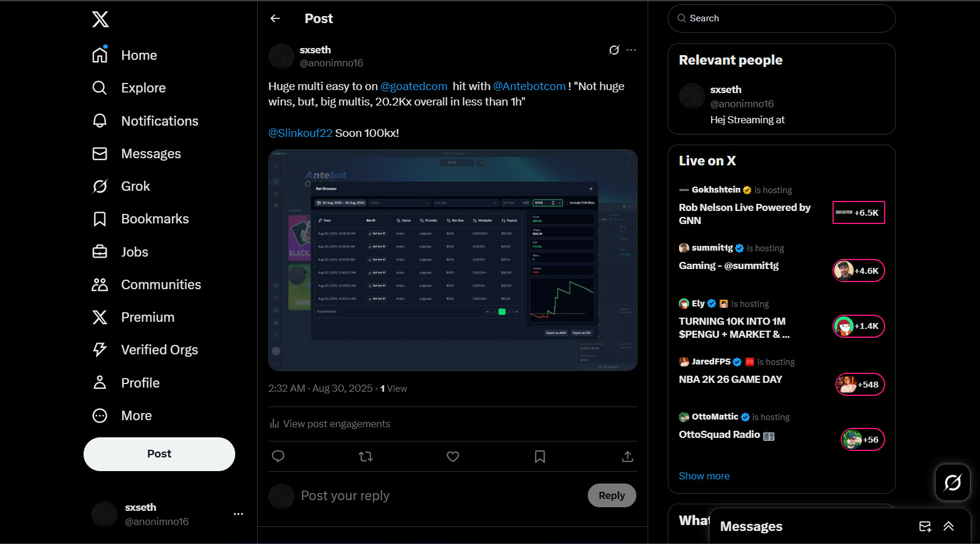Bookmark the post with the bookmark icon
980x544 pixels.
pos(540,456)
